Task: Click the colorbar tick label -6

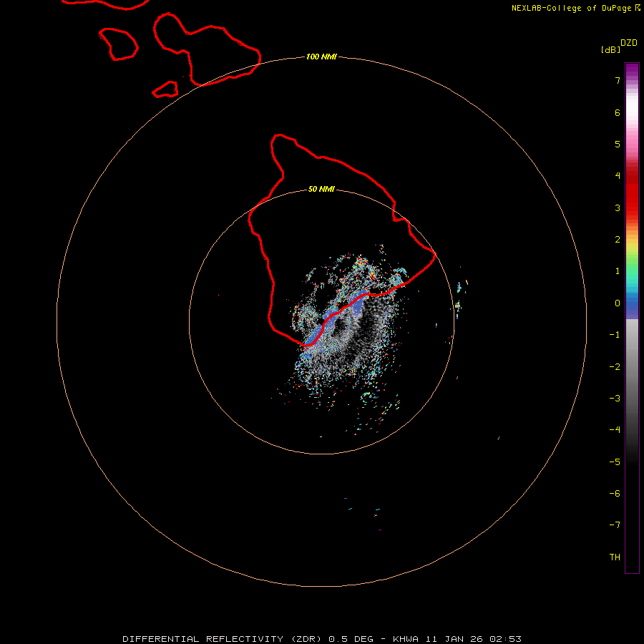Action: tap(615, 494)
